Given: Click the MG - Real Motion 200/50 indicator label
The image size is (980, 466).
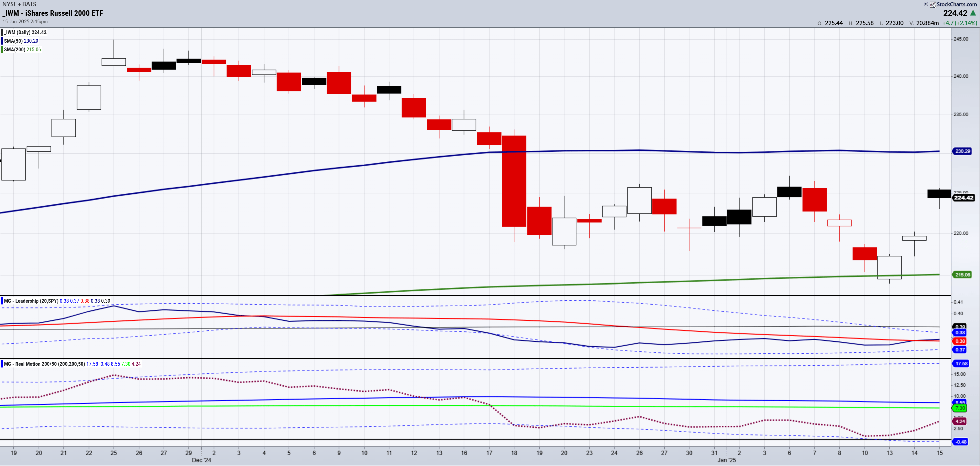Looking at the screenshot, I should click(x=45, y=364).
